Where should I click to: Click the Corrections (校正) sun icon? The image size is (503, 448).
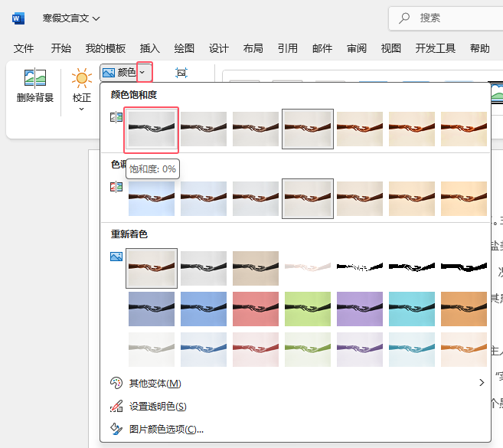click(x=81, y=78)
